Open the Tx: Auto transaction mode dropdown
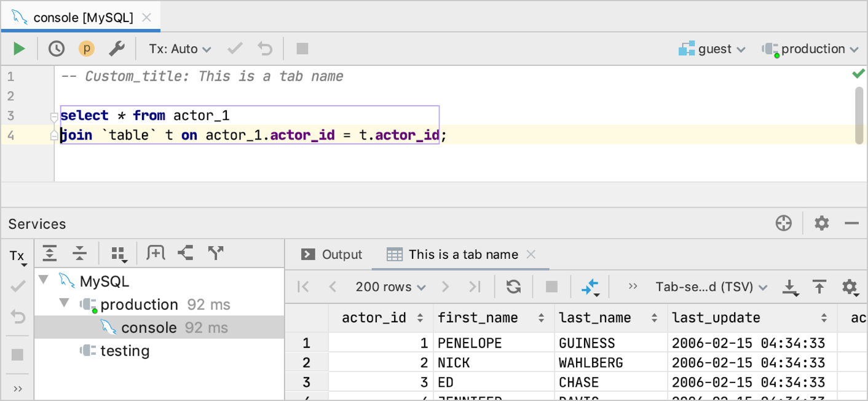This screenshot has width=868, height=401. point(180,49)
